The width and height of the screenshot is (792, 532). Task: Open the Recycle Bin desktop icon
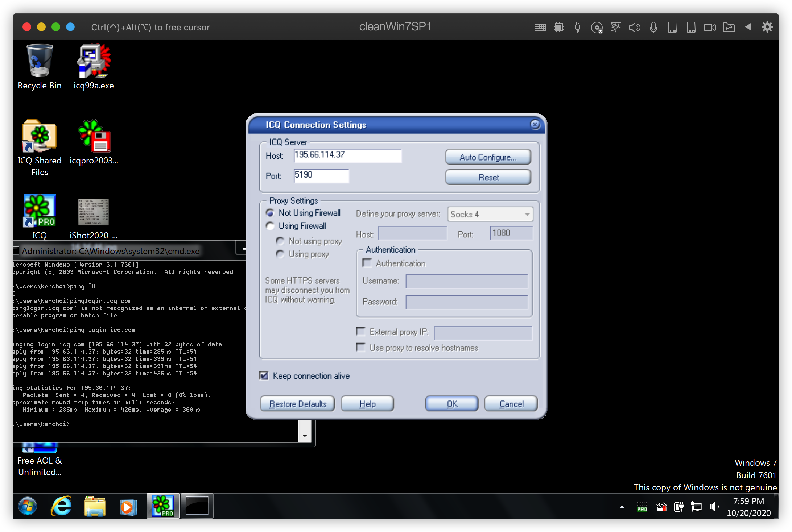[40, 67]
